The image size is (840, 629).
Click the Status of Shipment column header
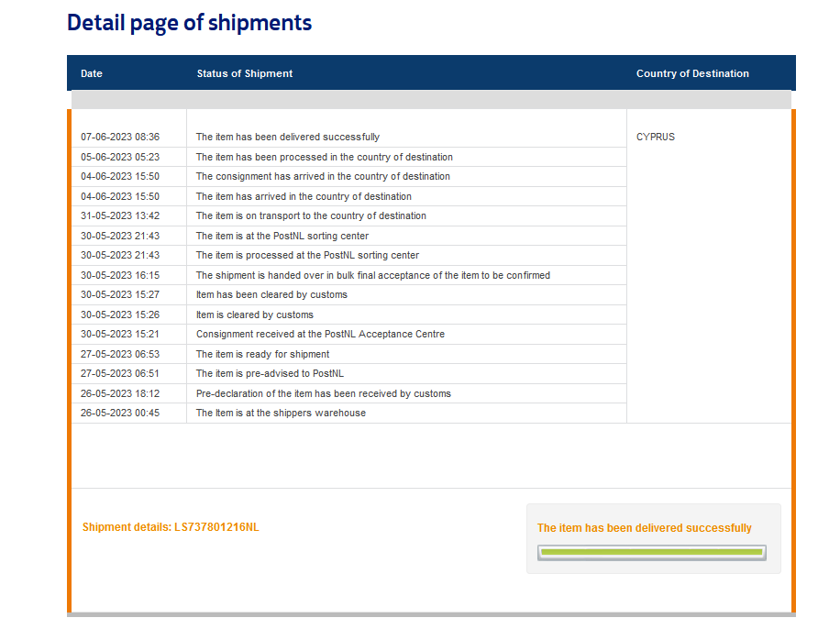245,73
